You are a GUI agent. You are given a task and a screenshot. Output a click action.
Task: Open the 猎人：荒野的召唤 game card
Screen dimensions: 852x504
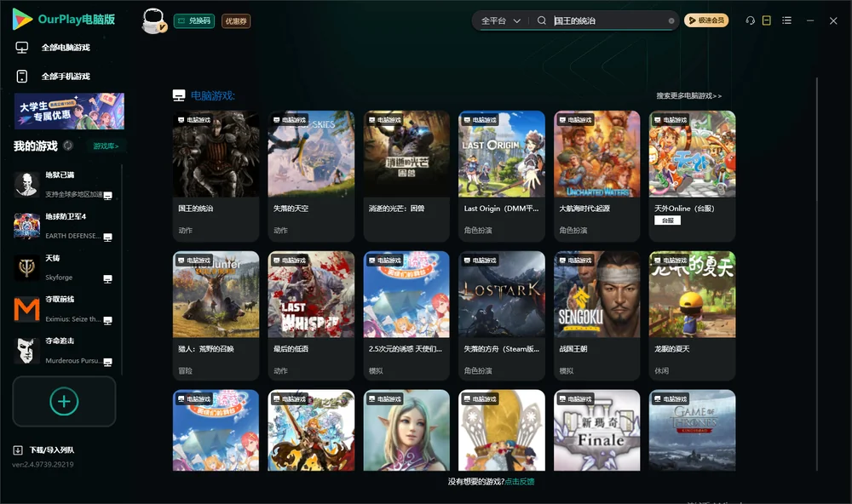coord(216,316)
